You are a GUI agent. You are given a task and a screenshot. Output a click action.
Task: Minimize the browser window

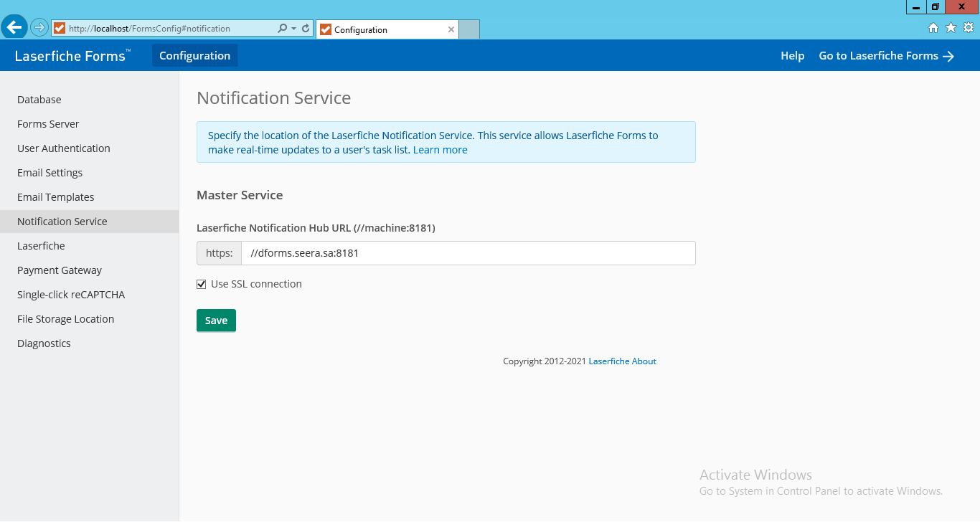click(x=916, y=7)
